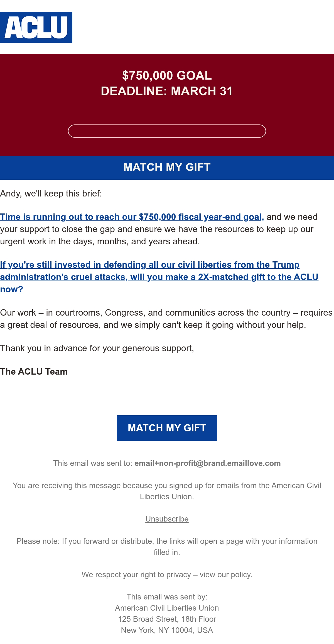Image resolution: width=334 pixels, height=644 pixels.
Task: Click the $750,000 GOAL headline
Action: 167,75
